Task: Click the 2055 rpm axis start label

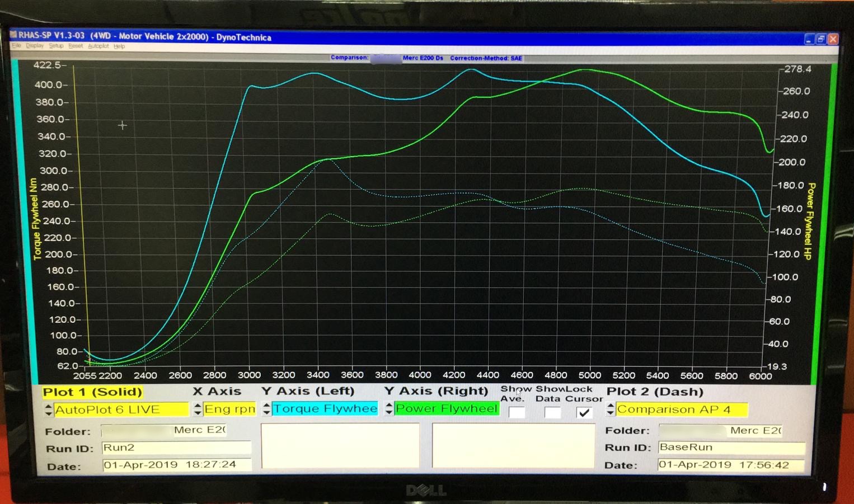Action: click(85, 376)
